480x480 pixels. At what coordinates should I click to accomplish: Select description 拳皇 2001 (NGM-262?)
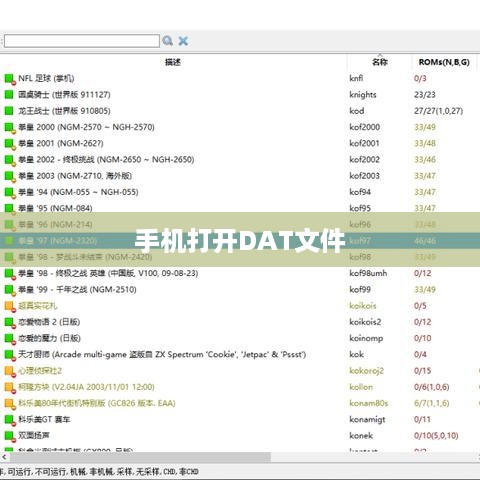tap(61, 143)
